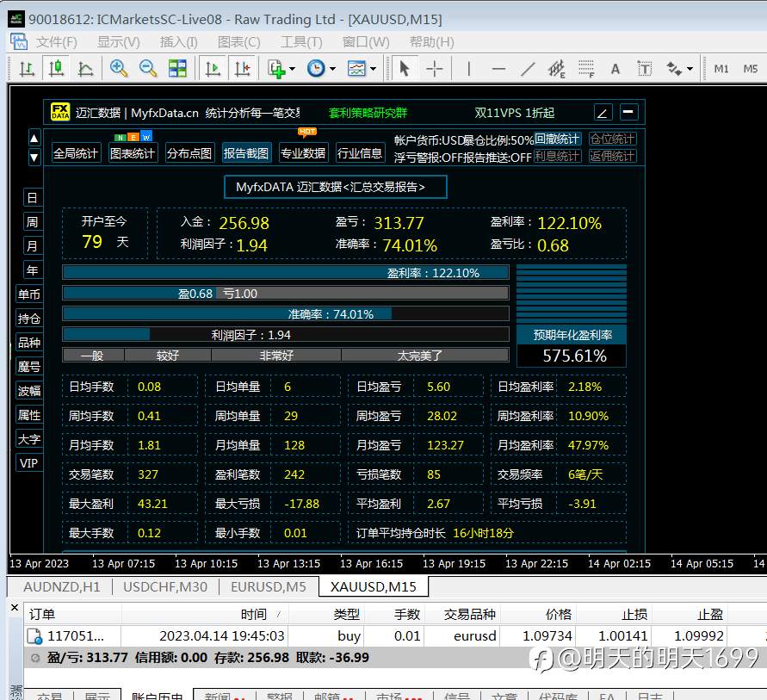Toggle the 利息统计 button
Image resolution: width=767 pixels, height=700 pixels.
[x=557, y=156]
